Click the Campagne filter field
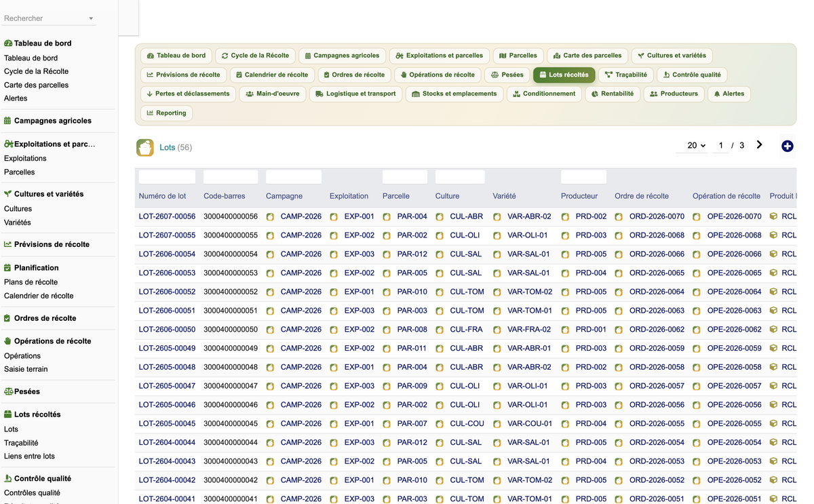814x504 pixels. [294, 177]
